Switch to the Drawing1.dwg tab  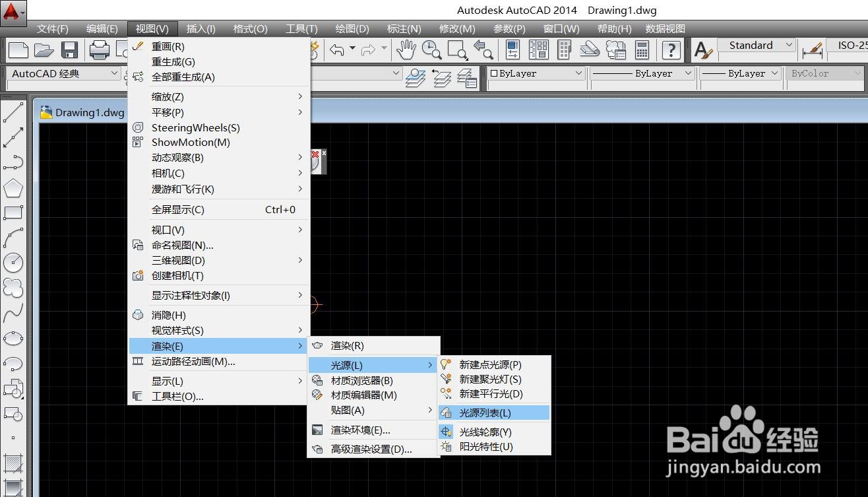coord(82,112)
